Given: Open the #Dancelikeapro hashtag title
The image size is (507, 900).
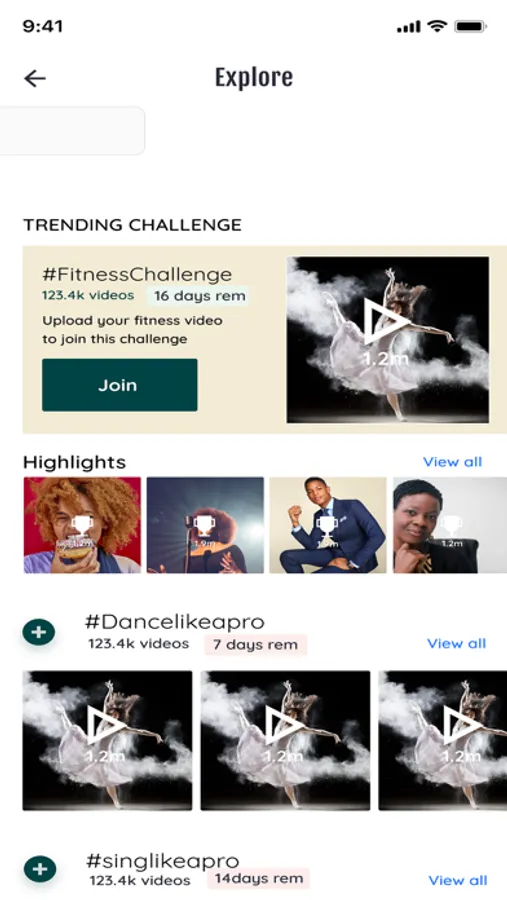Looking at the screenshot, I should (175, 622).
